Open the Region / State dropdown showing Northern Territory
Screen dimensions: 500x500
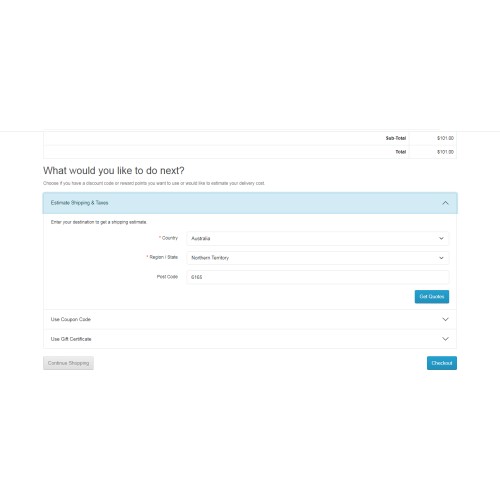tap(318, 258)
